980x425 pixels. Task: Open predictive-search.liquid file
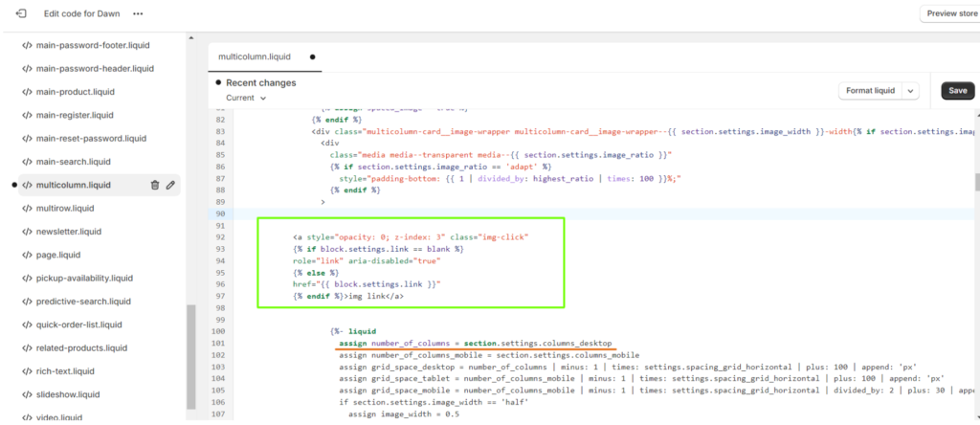(83, 302)
